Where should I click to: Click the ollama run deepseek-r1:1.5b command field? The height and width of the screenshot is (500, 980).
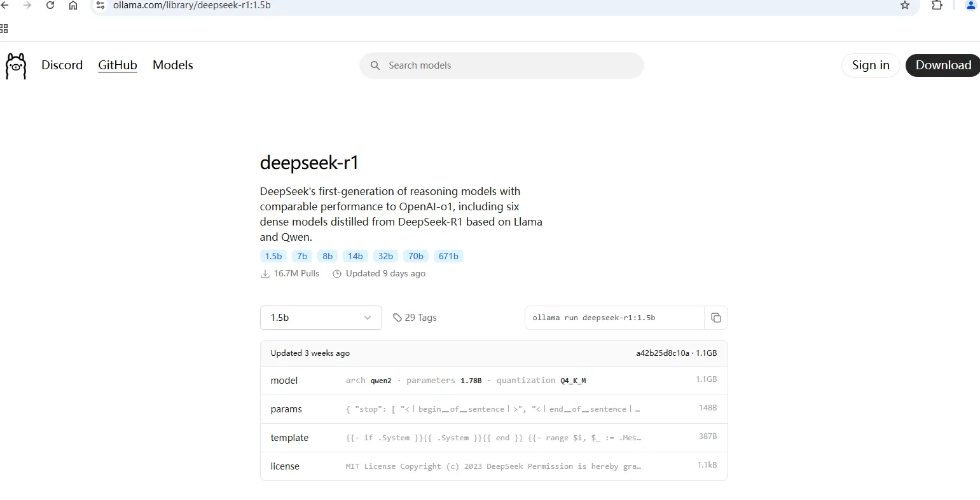coord(614,318)
